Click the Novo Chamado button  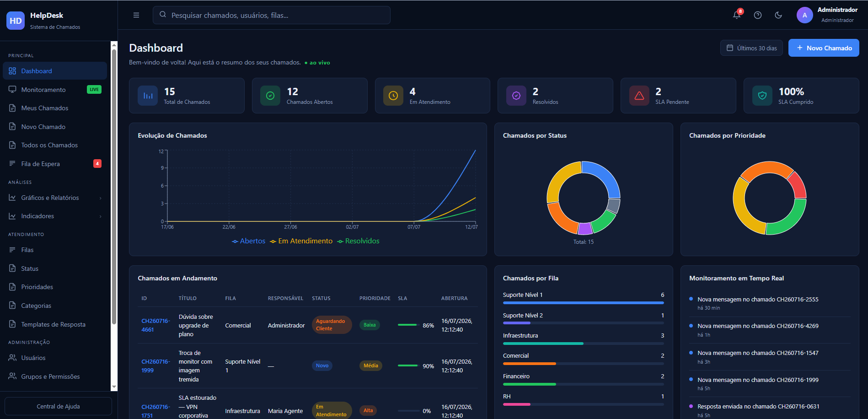point(824,48)
